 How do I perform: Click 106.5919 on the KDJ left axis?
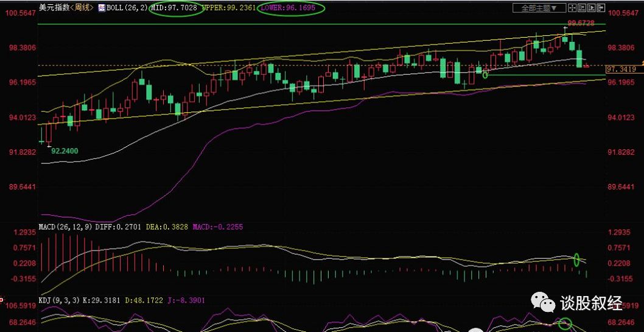click(19, 306)
